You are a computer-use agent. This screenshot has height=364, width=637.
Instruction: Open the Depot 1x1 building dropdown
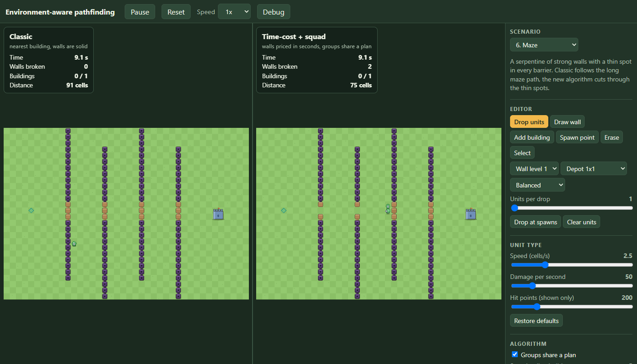tap(594, 169)
